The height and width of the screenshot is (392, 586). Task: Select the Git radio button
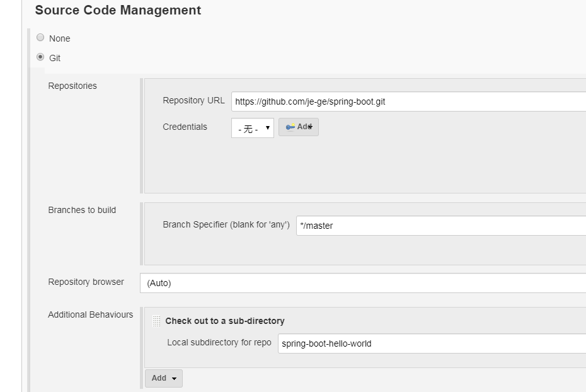point(41,57)
